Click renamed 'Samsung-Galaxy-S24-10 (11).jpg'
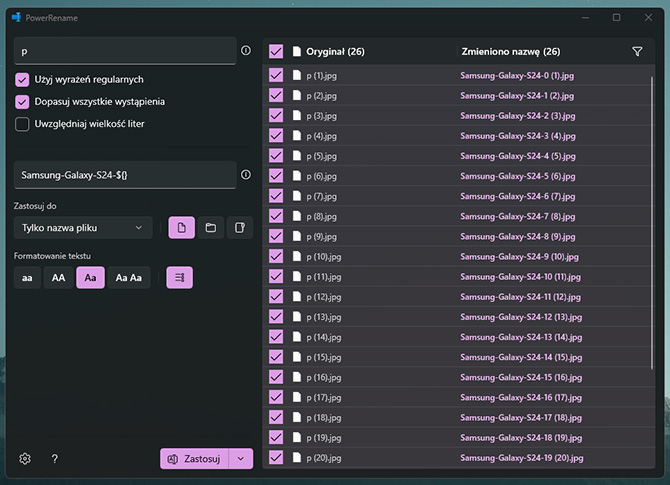Screen dimensions: 670x485 pos(520,276)
